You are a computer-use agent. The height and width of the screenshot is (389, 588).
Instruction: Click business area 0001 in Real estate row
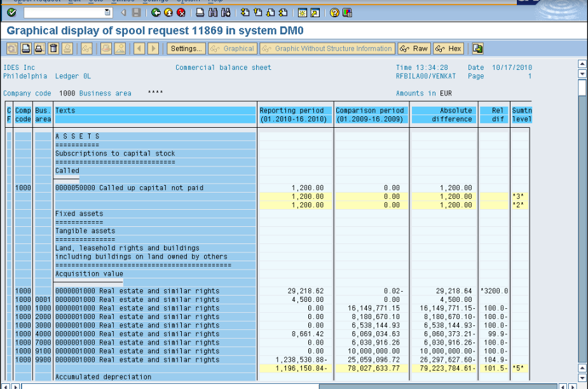[43, 299]
